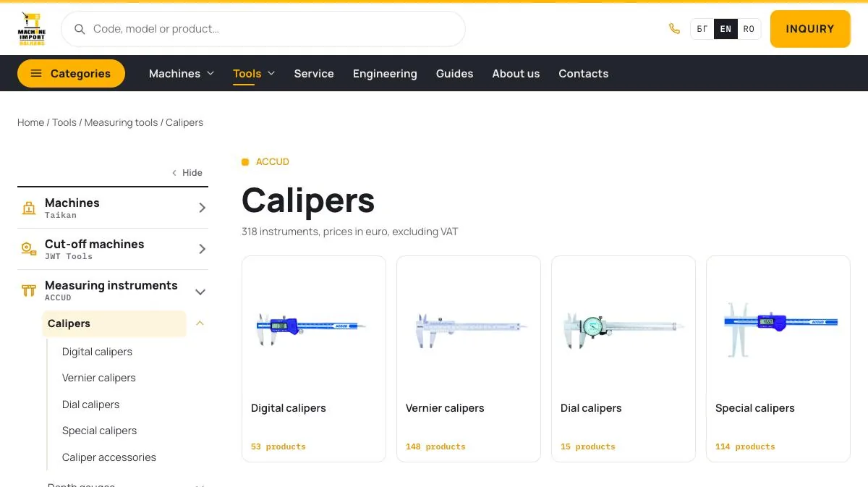Go to Measuring tools breadcrumb
Image resolution: width=868 pixels, height=487 pixels.
click(x=121, y=122)
